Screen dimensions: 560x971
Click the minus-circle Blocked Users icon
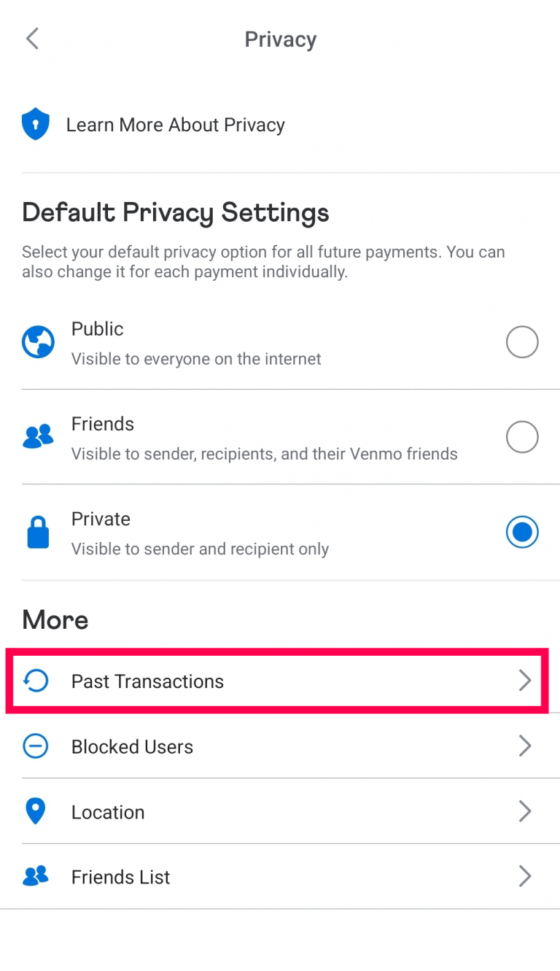(36, 746)
